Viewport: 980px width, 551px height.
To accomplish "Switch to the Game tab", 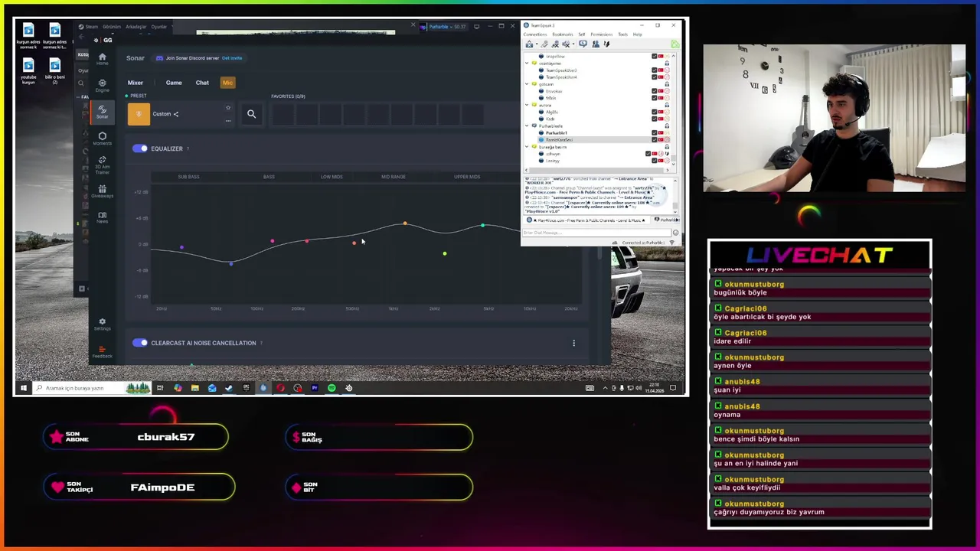I will 174,83.
